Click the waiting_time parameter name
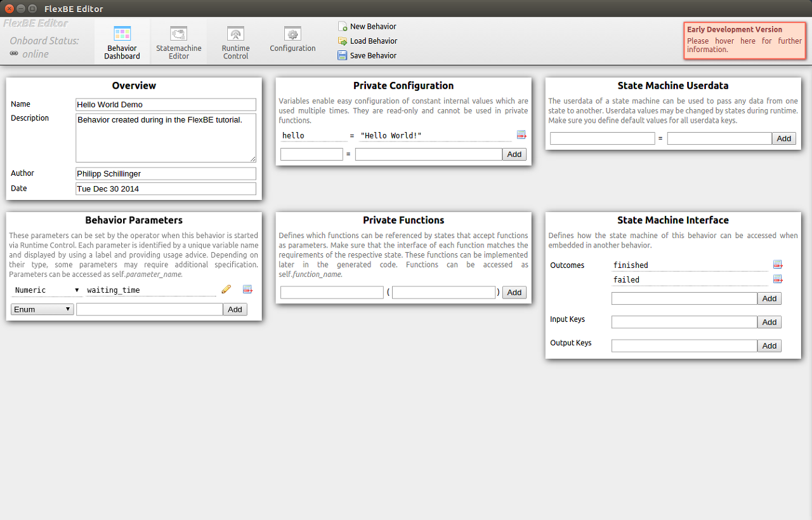This screenshot has width=812, height=520. point(151,290)
